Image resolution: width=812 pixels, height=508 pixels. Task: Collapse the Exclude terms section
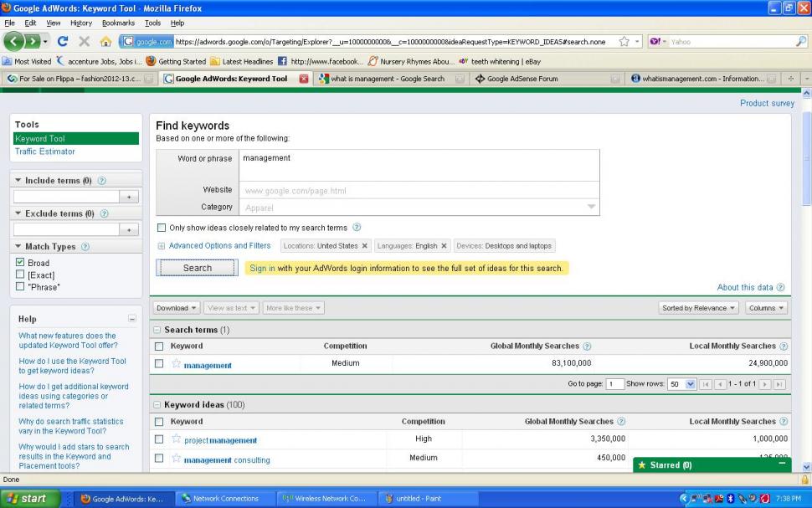pyautogui.click(x=18, y=213)
